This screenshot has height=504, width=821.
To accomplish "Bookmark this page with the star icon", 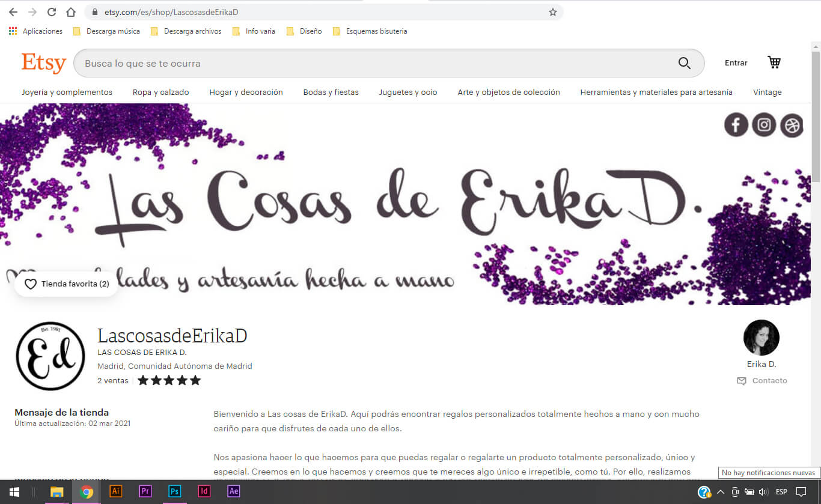I will pyautogui.click(x=553, y=12).
